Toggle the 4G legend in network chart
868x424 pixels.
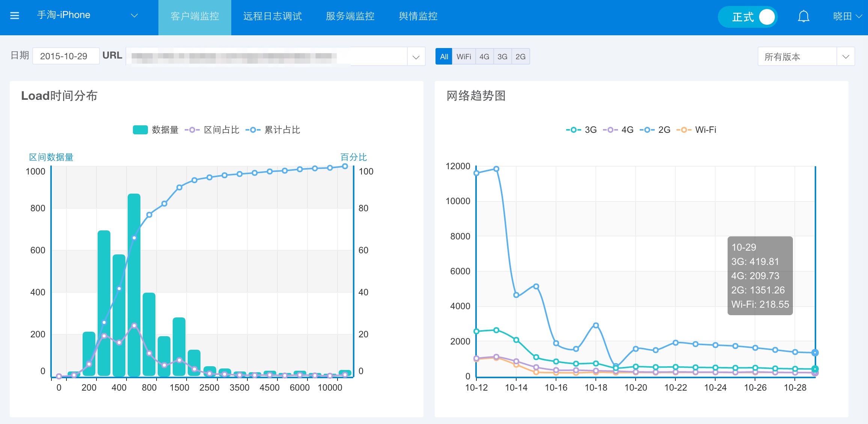click(x=618, y=130)
